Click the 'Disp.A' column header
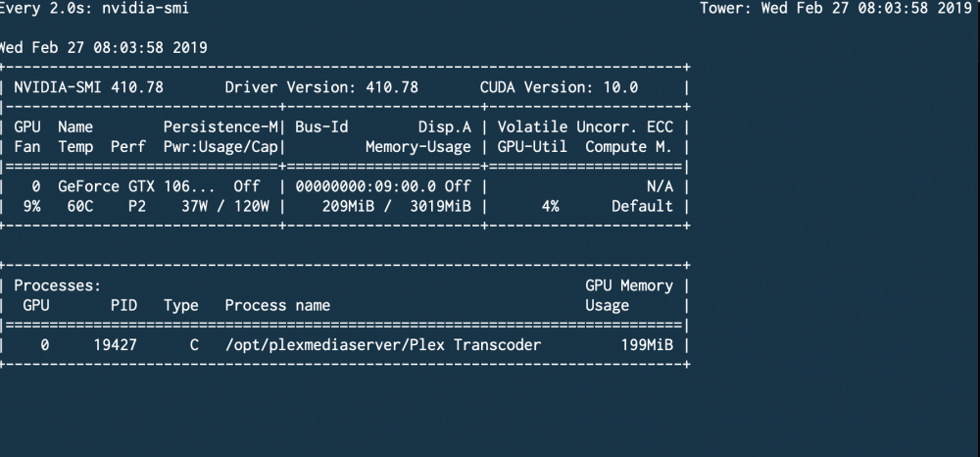This screenshot has height=457, width=980. click(444, 127)
